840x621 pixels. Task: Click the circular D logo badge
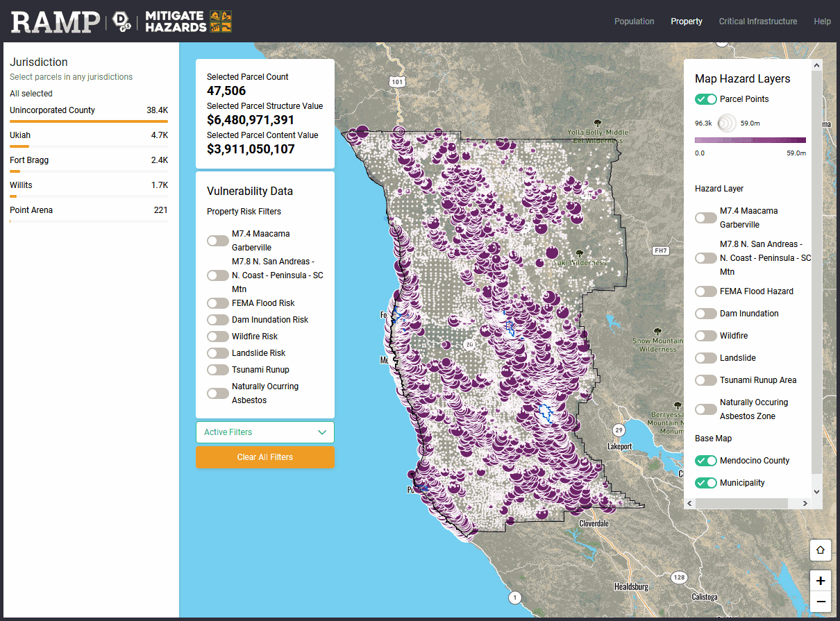(121, 22)
